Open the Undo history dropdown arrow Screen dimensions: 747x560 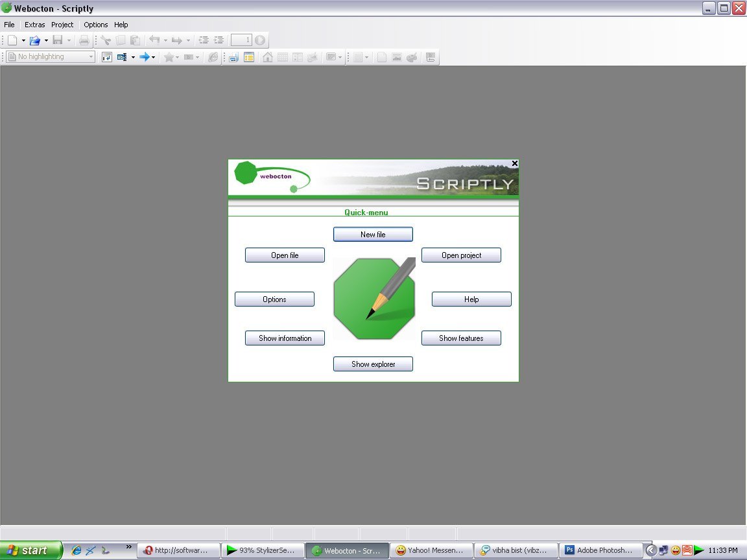coord(166,40)
